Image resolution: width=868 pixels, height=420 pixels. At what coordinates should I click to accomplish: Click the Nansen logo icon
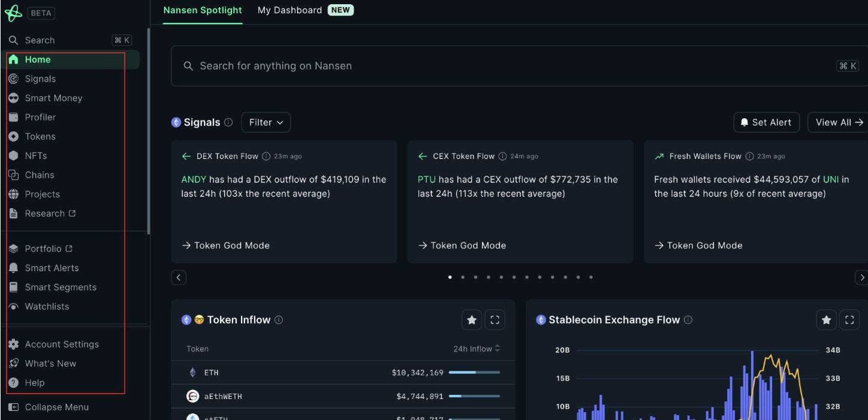coord(13,13)
